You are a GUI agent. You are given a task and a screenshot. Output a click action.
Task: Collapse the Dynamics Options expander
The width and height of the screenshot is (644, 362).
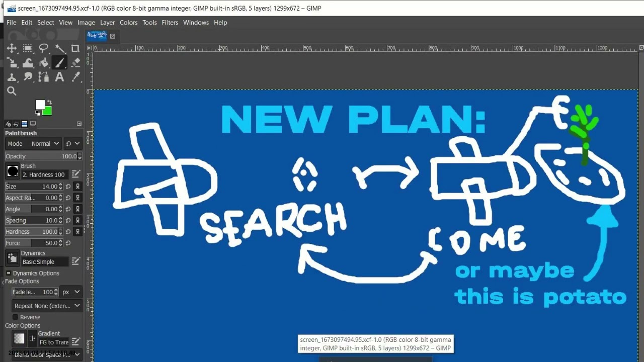(9, 273)
